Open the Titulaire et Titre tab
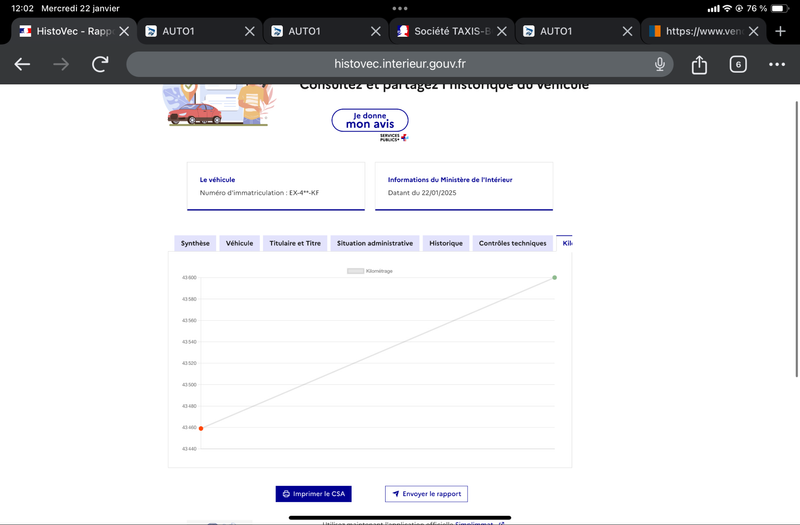 (x=295, y=243)
